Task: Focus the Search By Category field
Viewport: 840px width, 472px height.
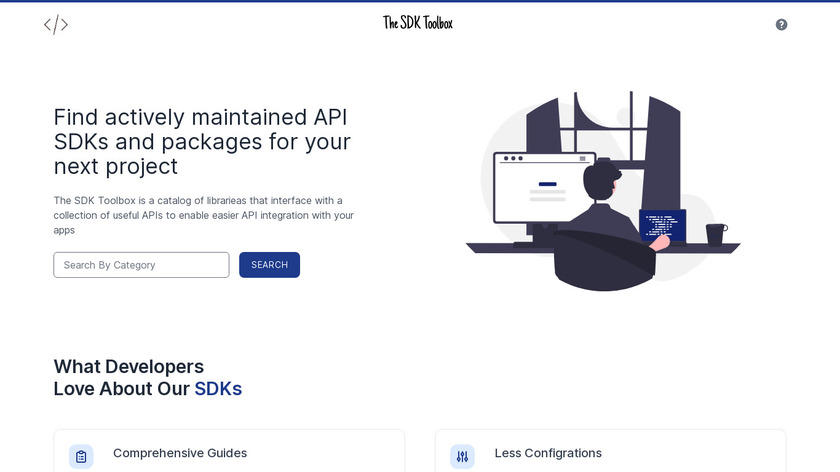Action: [141, 265]
